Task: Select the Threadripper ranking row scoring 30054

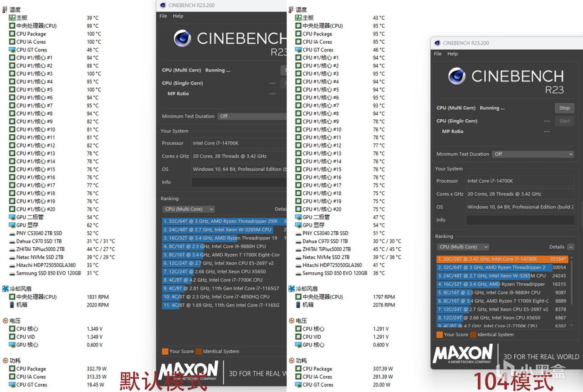Action: tap(502, 267)
